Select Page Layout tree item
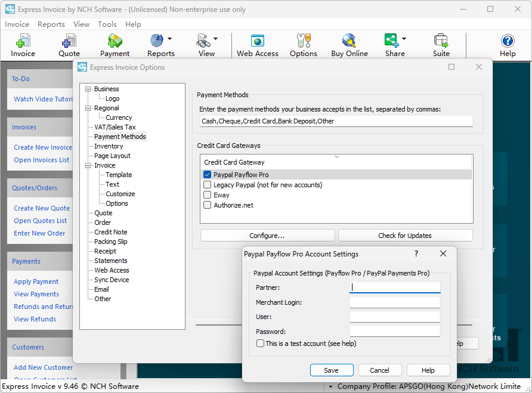This screenshot has width=532, height=393. (112, 156)
